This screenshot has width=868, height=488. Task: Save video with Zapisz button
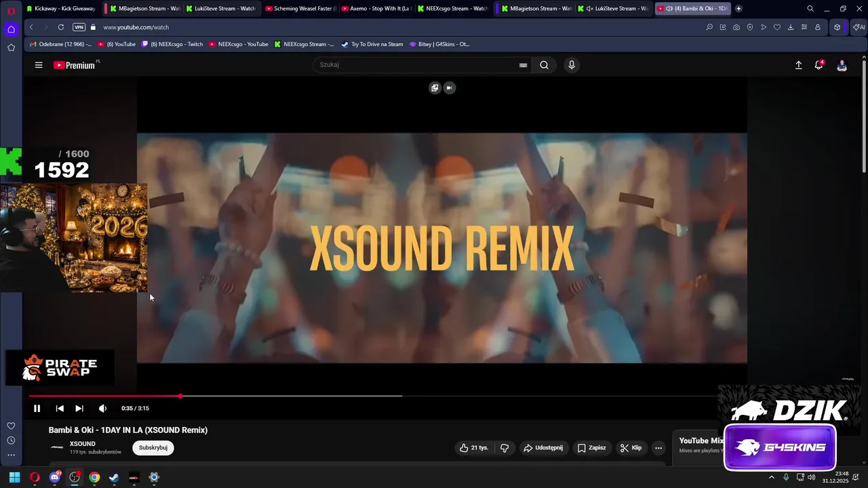click(592, 447)
